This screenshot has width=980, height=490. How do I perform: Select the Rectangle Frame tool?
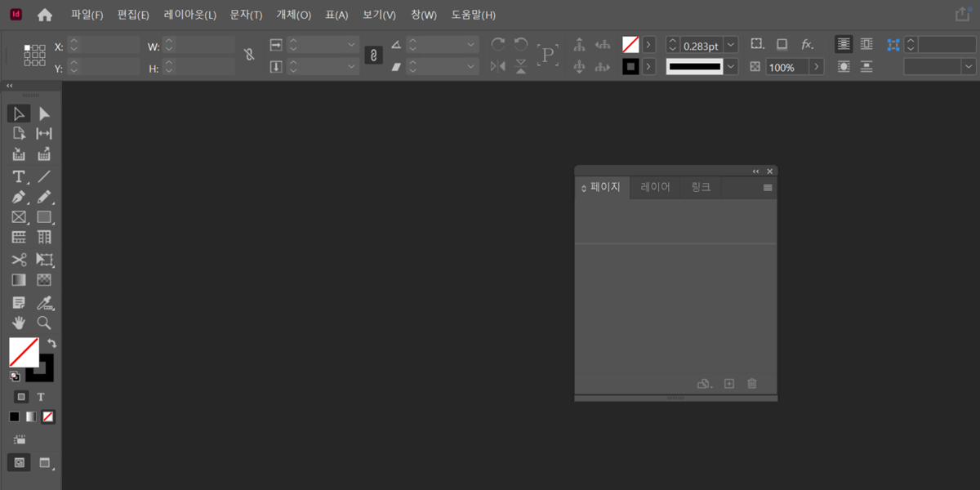point(19,217)
